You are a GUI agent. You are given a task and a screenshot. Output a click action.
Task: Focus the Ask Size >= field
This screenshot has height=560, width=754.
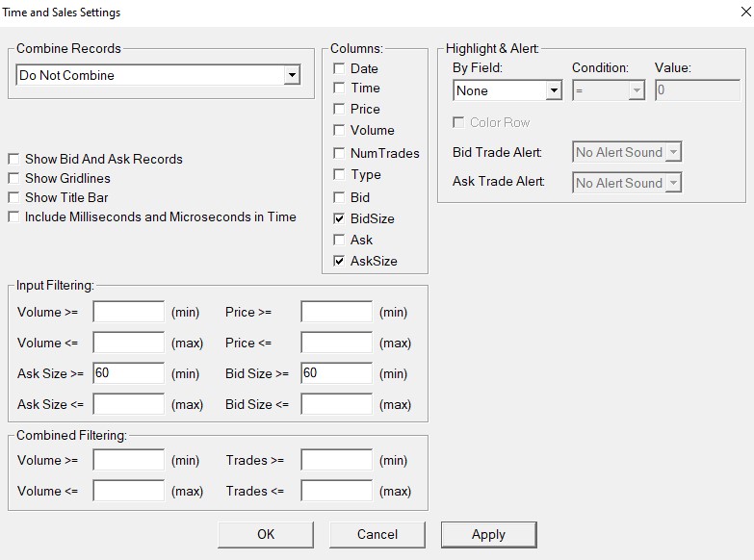(129, 373)
